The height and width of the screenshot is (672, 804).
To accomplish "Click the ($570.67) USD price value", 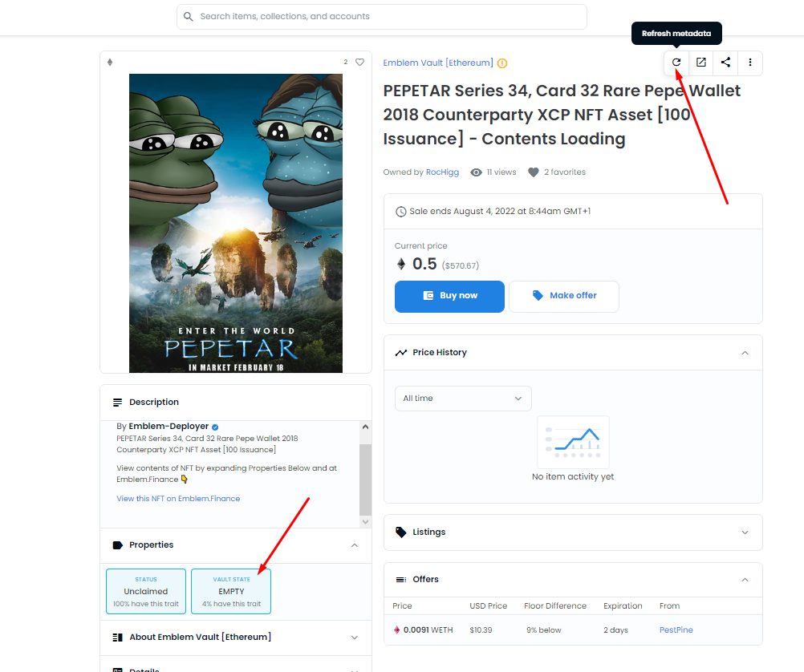I will coord(461,265).
